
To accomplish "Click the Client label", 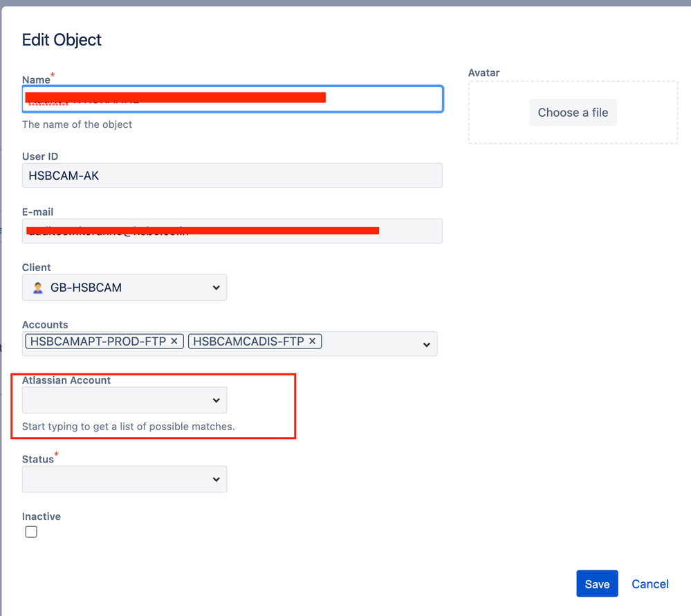I will pos(36,268).
